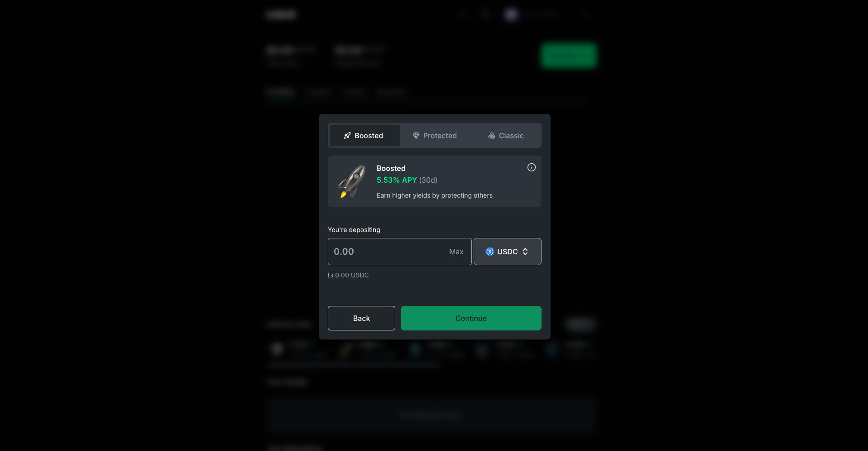868x451 pixels.
Task: Click the blurred green button in the page header
Action: [569, 56]
